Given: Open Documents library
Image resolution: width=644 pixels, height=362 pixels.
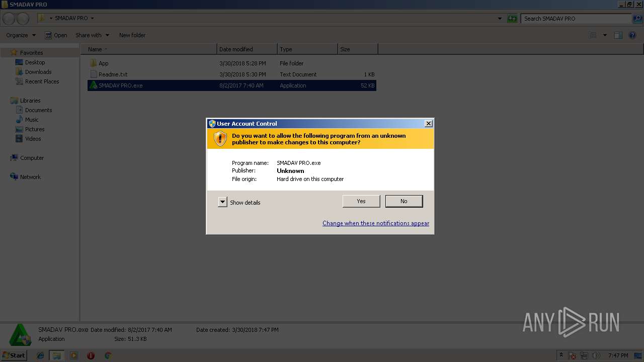Looking at the screenshot, I should click(38, 110).
